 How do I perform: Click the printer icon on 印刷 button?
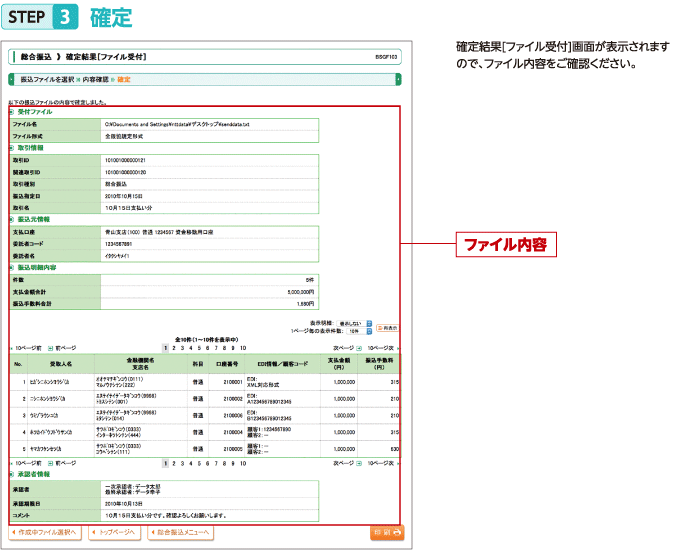coord(397,533)
